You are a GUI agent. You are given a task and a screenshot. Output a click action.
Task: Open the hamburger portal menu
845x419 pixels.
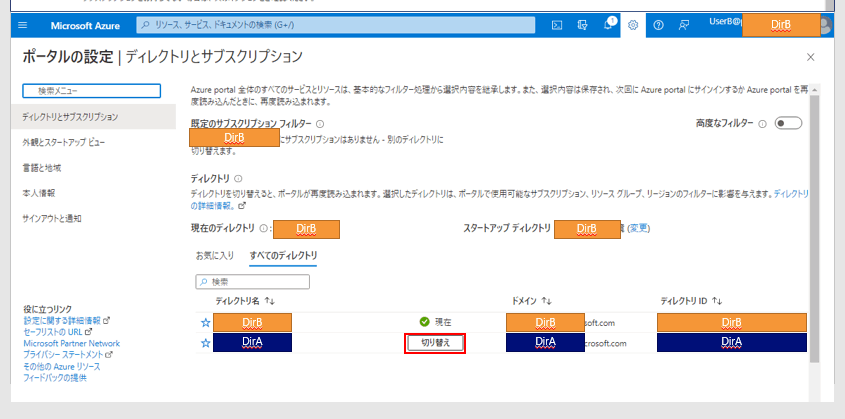(23, 25)
